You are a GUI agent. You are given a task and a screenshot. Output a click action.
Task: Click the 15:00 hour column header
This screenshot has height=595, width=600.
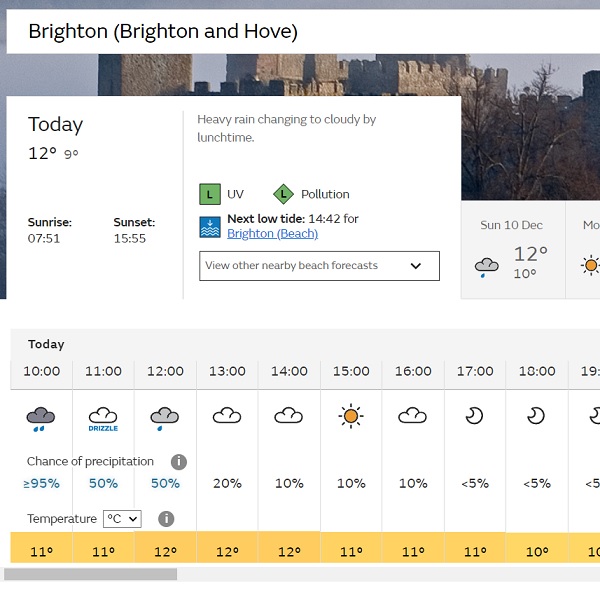click(x=351, y=371)
